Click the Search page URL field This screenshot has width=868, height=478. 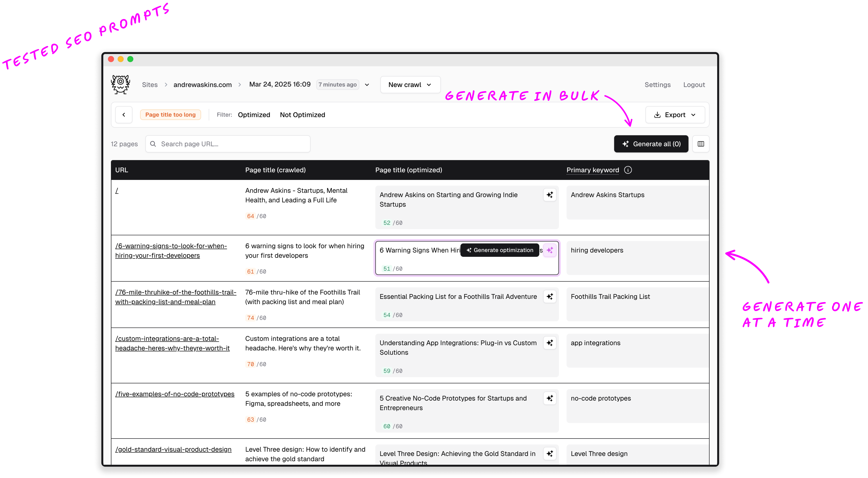(228, 144)
